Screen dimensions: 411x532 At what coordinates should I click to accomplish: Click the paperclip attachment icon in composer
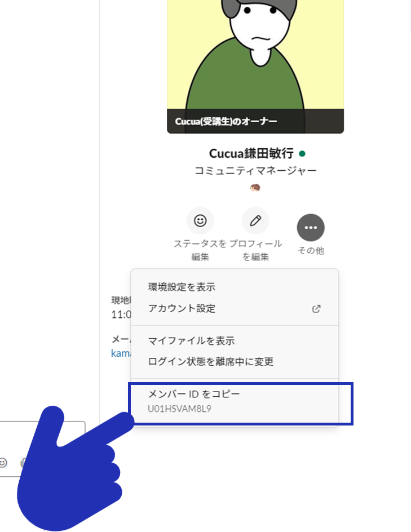click(x=24, y=463)
